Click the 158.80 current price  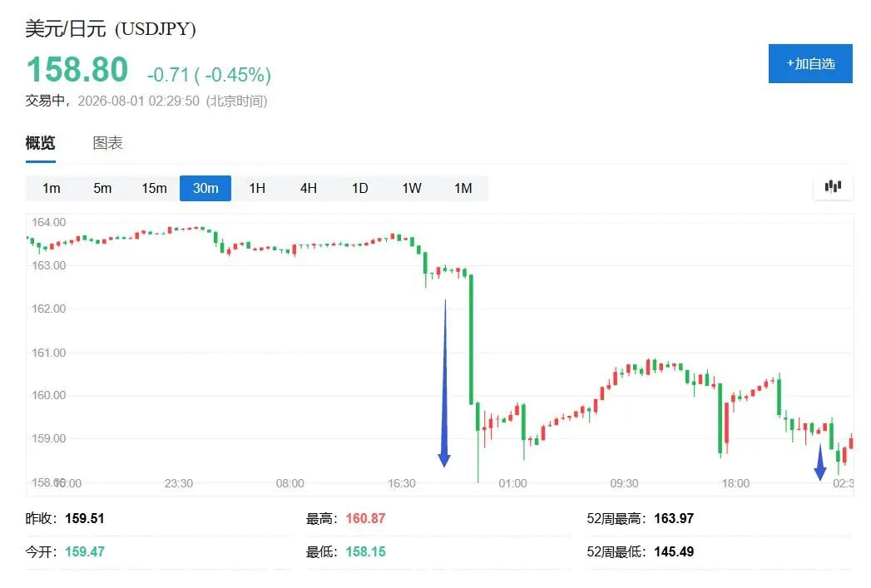77,69
